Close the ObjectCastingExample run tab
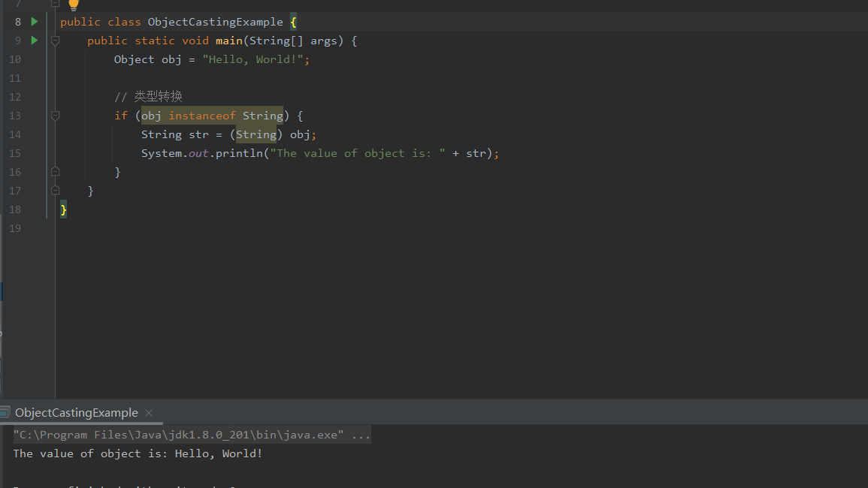Image resolution: width=868 pixels, height=488 pixels. coord(148,413)
